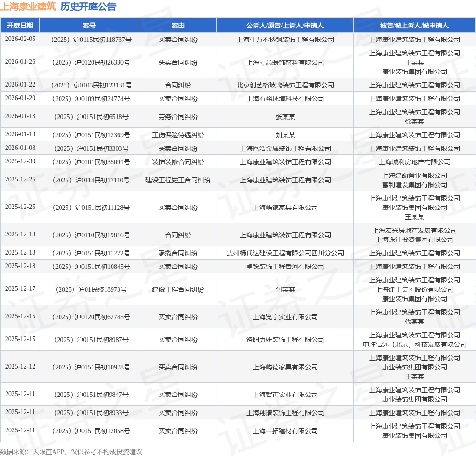Click case number 沪0151民初6518号

(91, 117)
